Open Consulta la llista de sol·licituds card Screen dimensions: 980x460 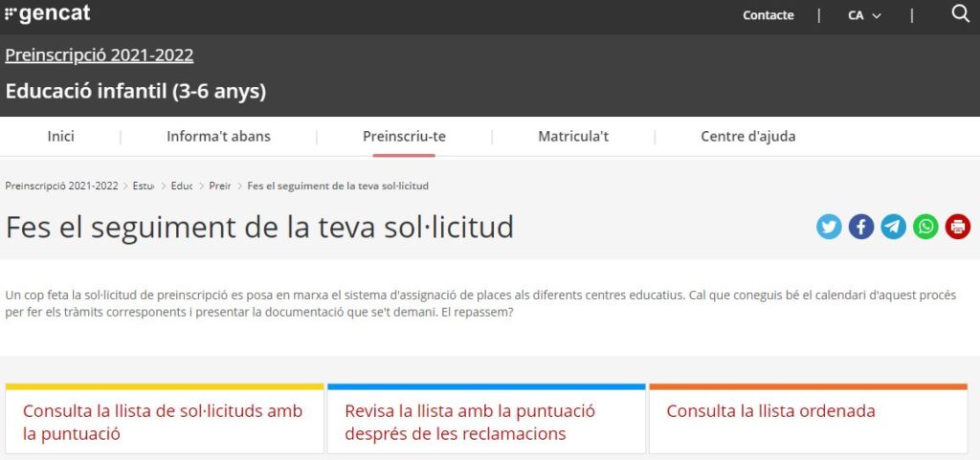[164, 422]
